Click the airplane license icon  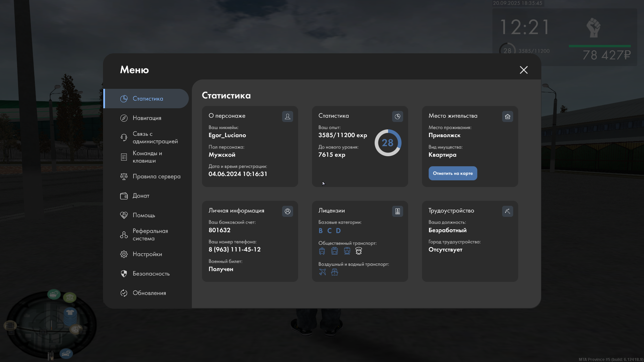point(322,272)
